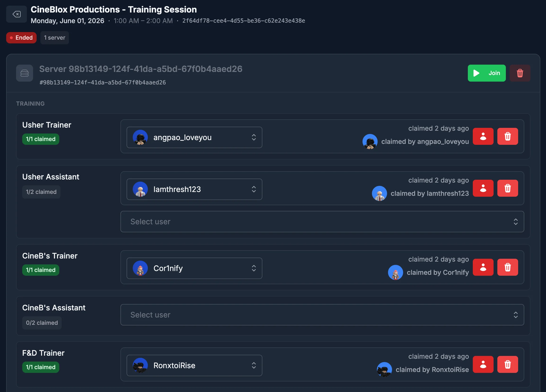Click the 1 server badge
546x392 pixels.
click(x=55, y=38)
